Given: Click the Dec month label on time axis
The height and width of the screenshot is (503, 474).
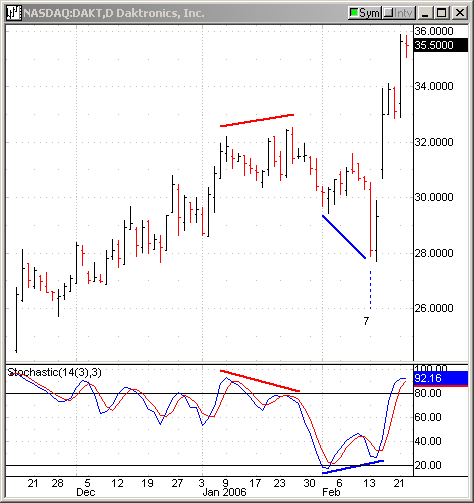Looking at the screenshot, I should click(86, 492).
